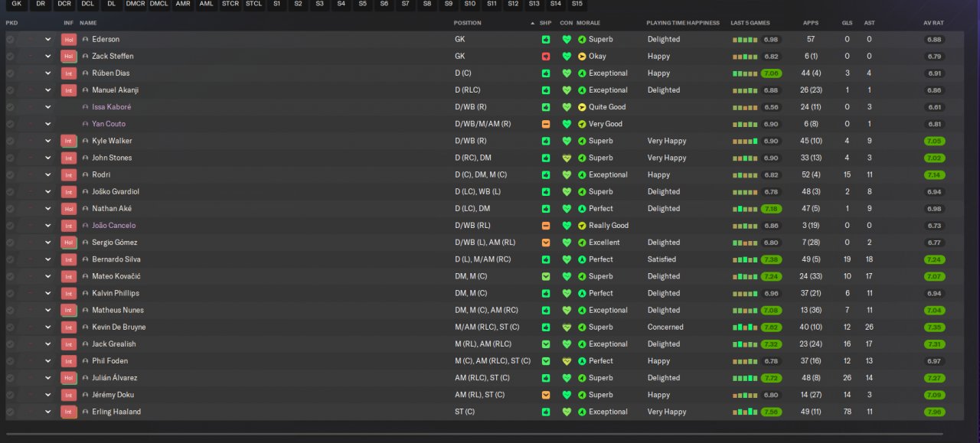
Task: Click Zack Steffen's Okay morale arrow icon
Action: [x=582, y=57]
